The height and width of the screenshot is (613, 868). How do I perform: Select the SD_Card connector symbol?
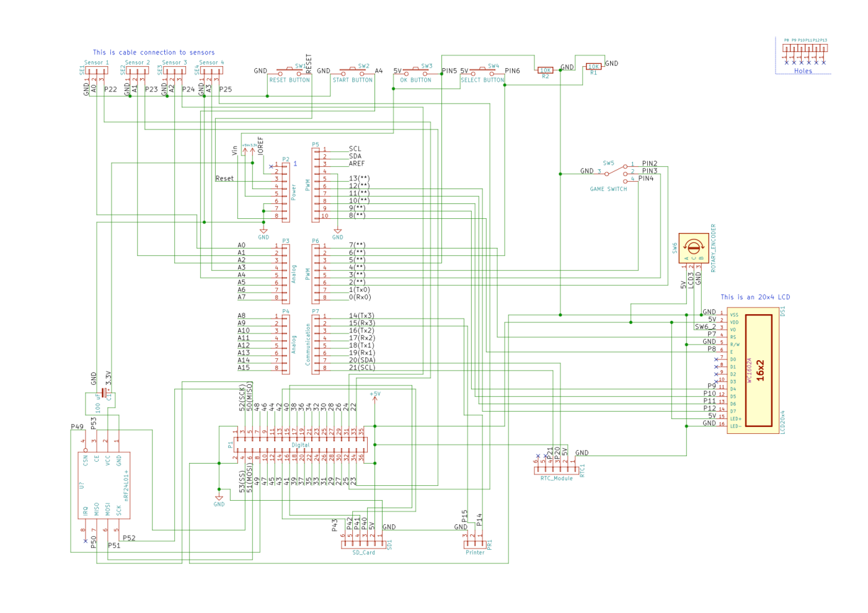coord(363,544)
